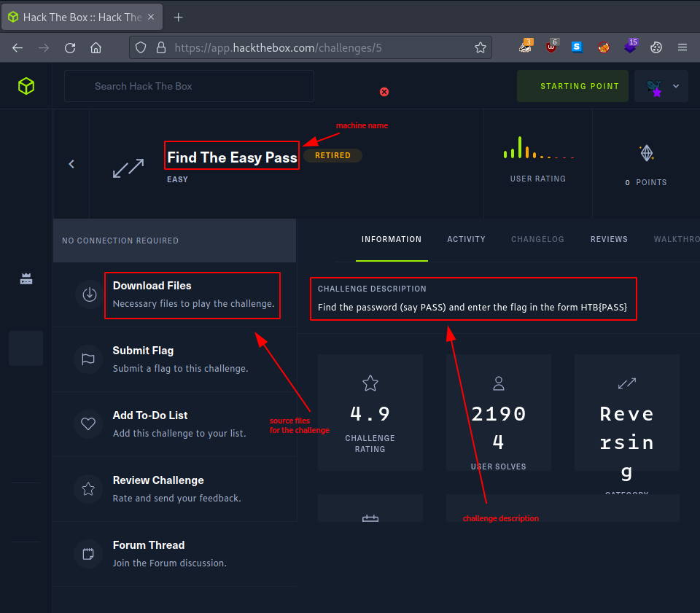Bookmark this page with the star icon
This screenshot has height=613, width=700.
480,48
